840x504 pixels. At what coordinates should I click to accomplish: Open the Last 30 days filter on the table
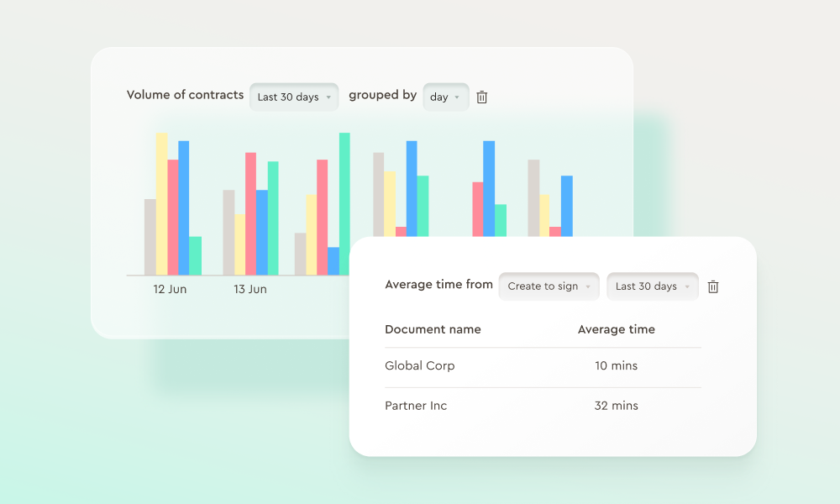tap(652, 286)
